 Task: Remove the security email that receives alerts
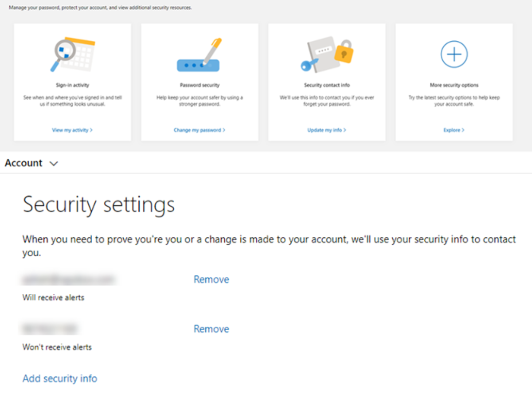tap(211, 279)
